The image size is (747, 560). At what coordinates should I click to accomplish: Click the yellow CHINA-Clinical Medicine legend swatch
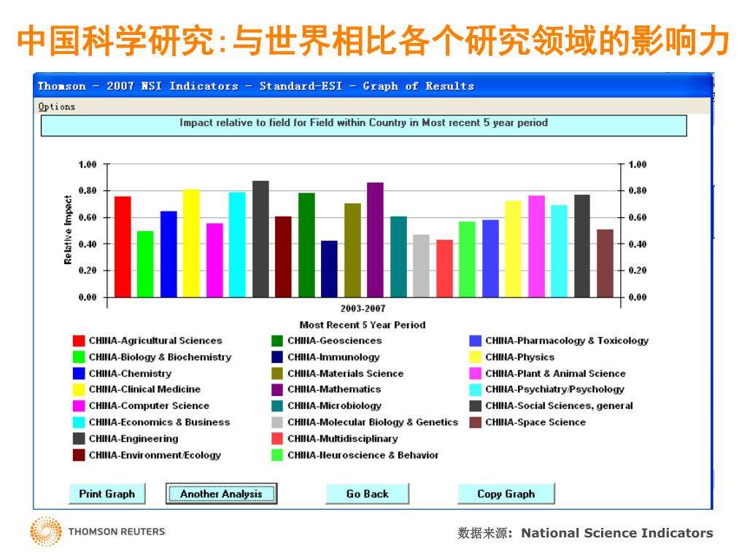point(79,389)
